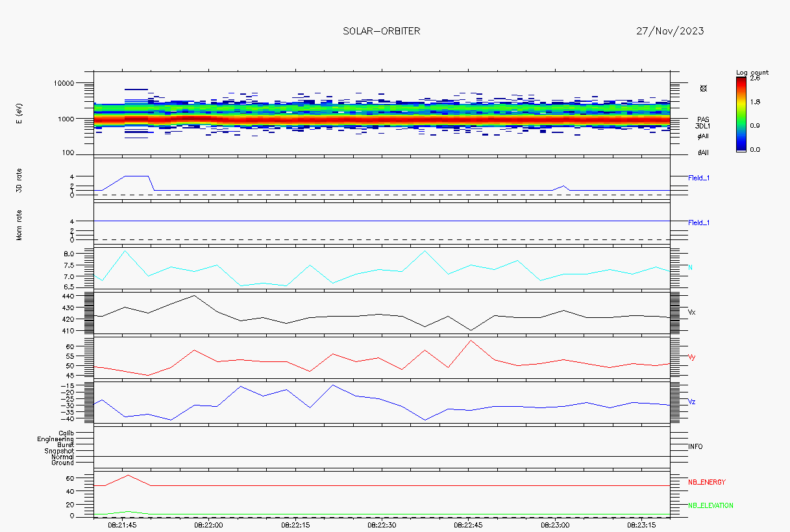Image resolution: width=790 pixels, height=532 pixels.
Task: Click the 1.8 value on color scale
Action: click(x=756, y=102)
